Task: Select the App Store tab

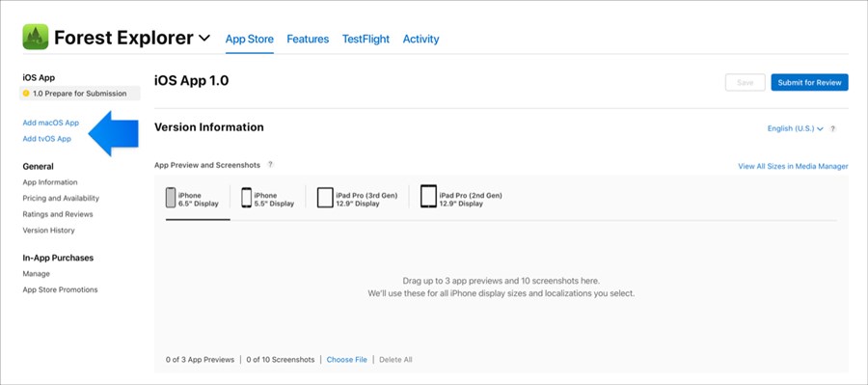Action: coord(249,39)
